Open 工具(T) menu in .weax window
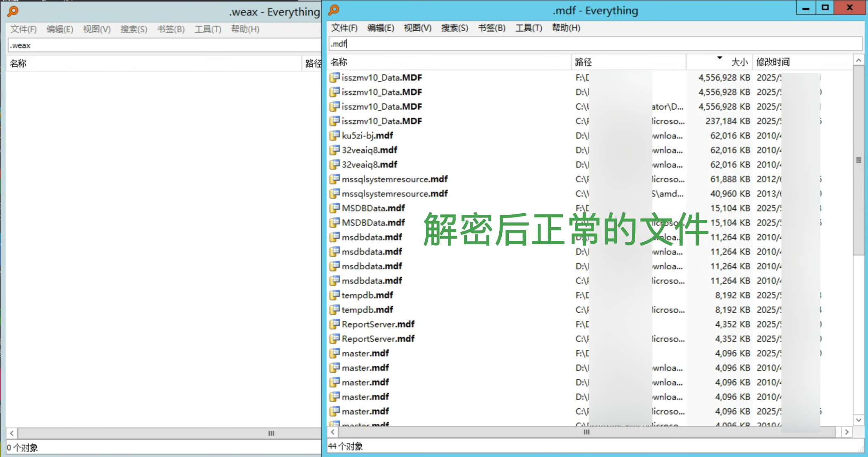 208,29
